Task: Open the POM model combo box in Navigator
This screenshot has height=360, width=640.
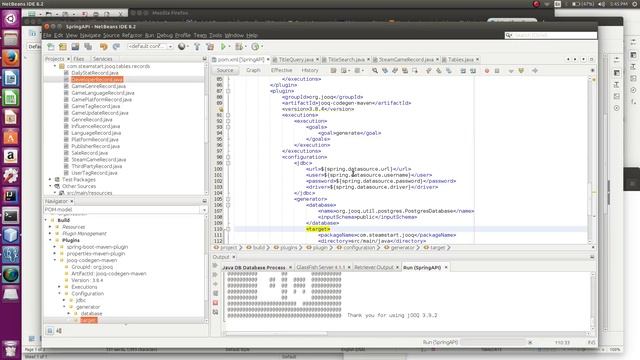Action: pyautogui.click(x=125, y=209)
